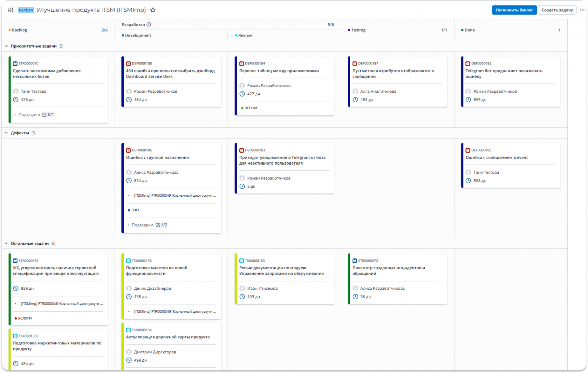The height and width of the screenshot is (373, 588).
Task: Click the avatar of Алла Аналитикова
Action: click(x=355, y=92)
